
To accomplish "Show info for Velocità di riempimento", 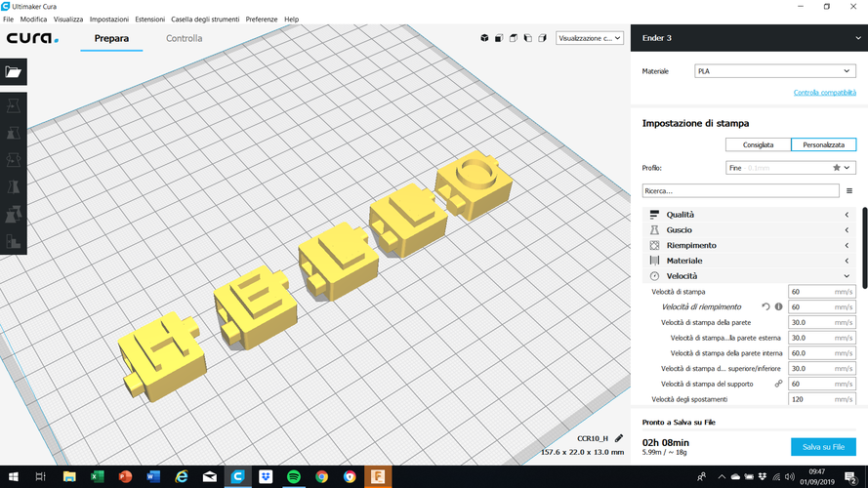I will (778, 306).
